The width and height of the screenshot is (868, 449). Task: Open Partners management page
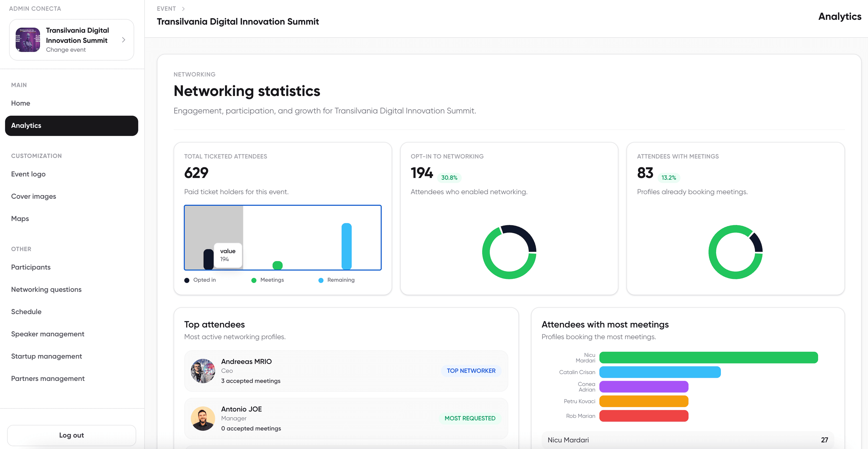coord(47,378)
